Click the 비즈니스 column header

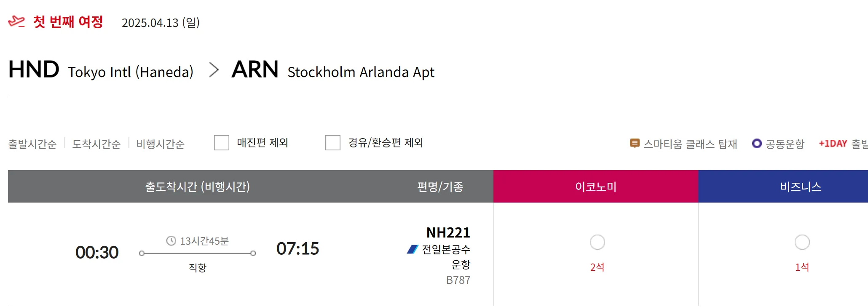(801, 187)
